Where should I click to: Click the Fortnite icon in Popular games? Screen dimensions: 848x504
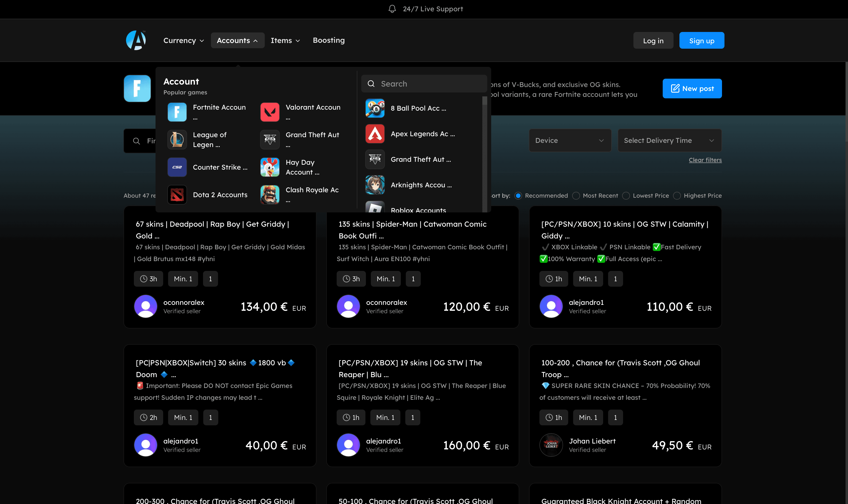coord(177,112)
